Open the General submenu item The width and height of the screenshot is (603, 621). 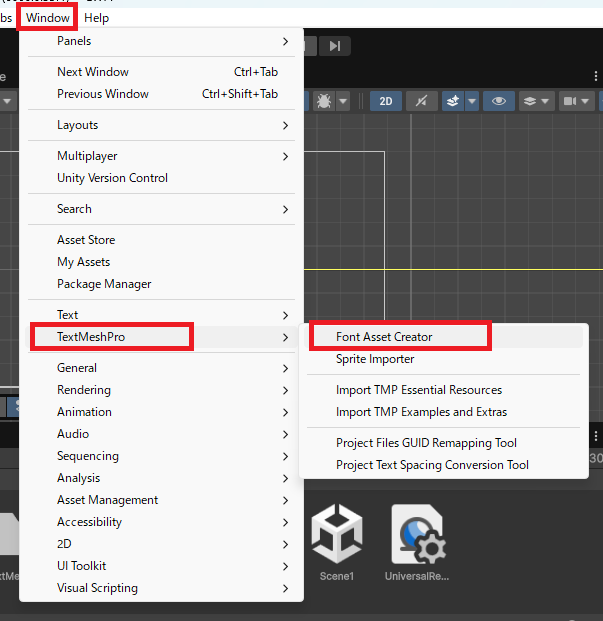tap(161, 368)
